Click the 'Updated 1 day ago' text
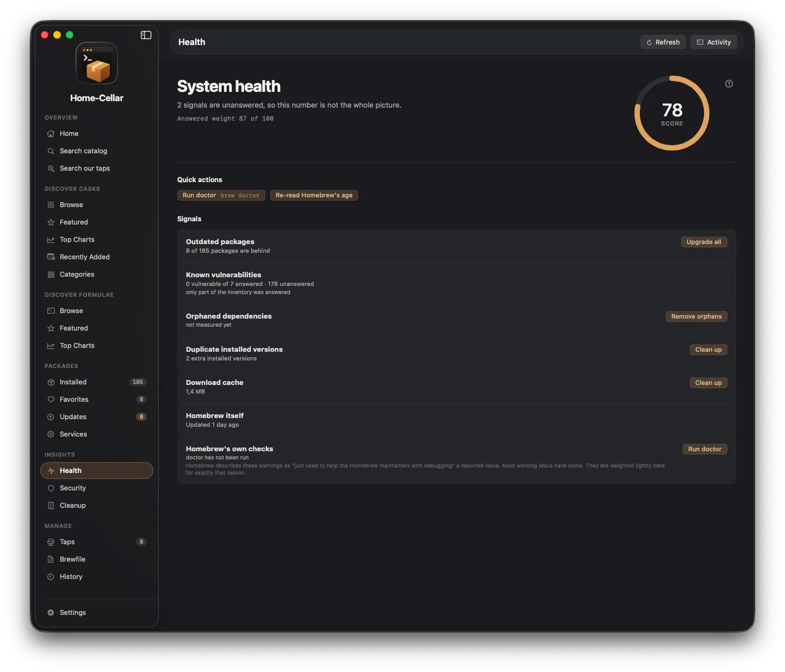Viewport: 785px width, 672px height. coord(213,425)
